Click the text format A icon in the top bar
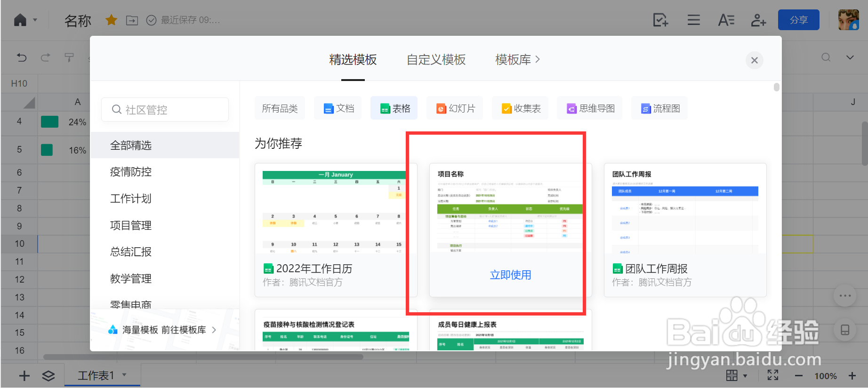 (x=726, y=20)
